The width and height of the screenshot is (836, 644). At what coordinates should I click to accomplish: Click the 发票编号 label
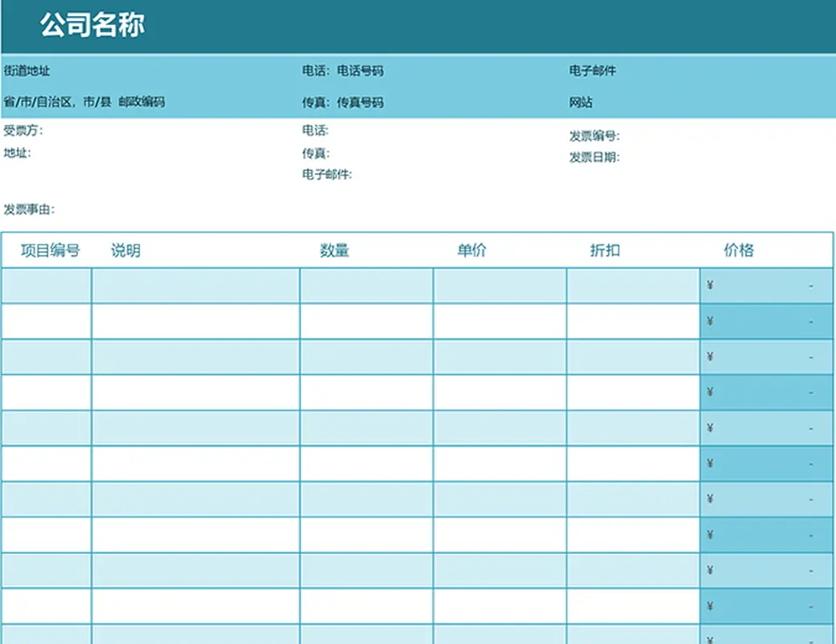[x=594, y=136]
